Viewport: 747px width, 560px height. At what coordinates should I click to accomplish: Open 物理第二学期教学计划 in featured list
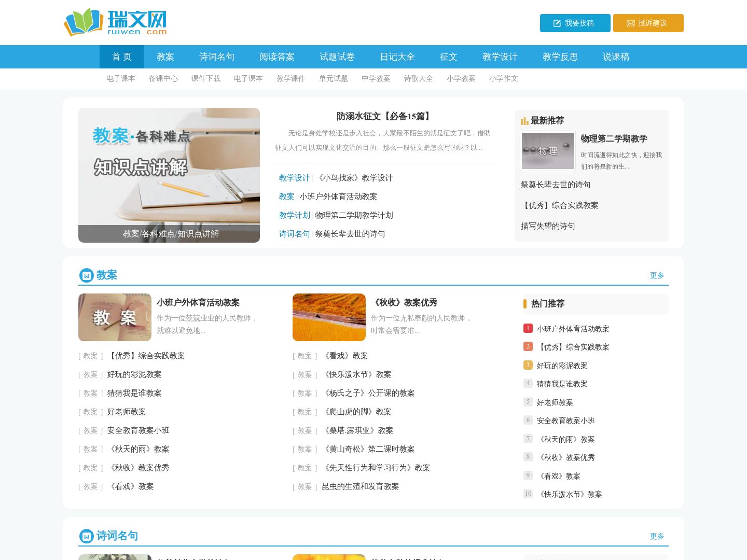coord(354,215)
